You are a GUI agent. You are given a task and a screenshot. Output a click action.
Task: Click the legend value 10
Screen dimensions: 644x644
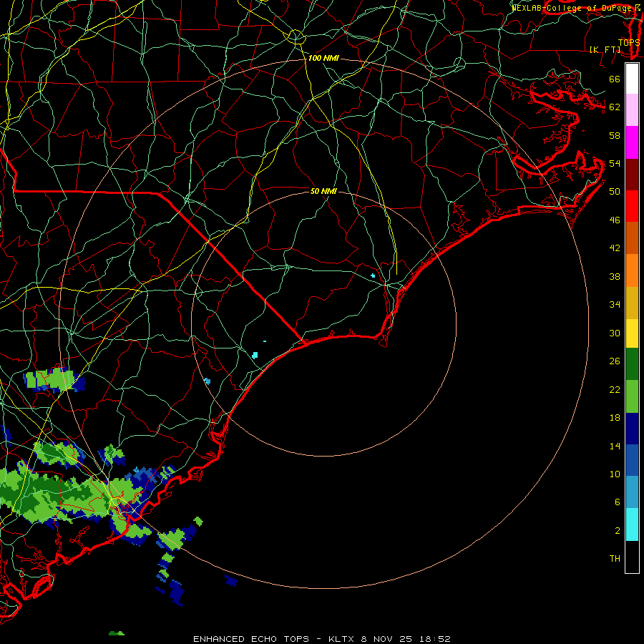615,474
